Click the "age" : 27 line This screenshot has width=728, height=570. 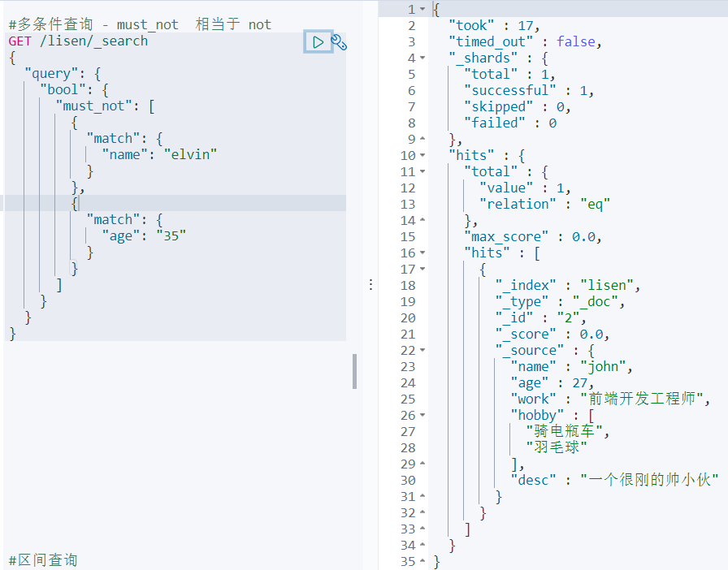[x=552, y=383]
